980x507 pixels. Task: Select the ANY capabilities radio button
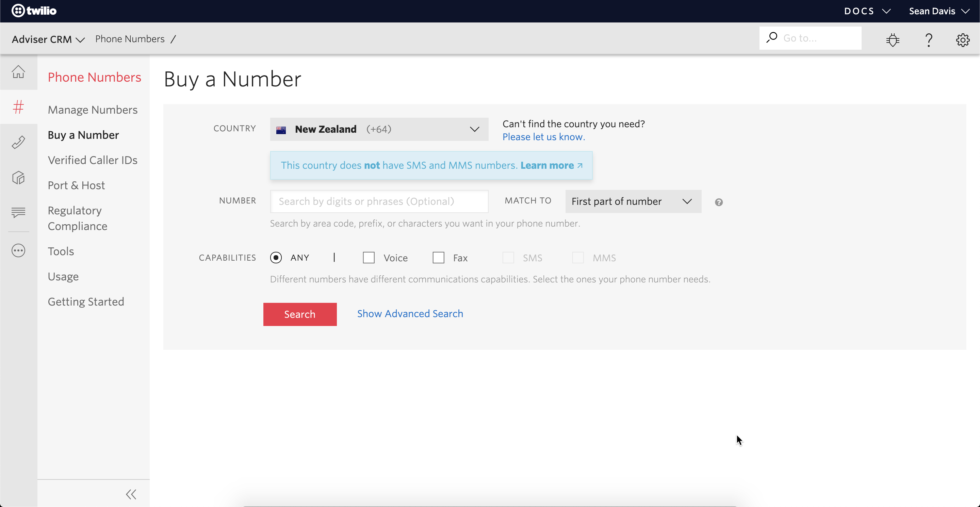pyautogui.click(x=276, y=258)
